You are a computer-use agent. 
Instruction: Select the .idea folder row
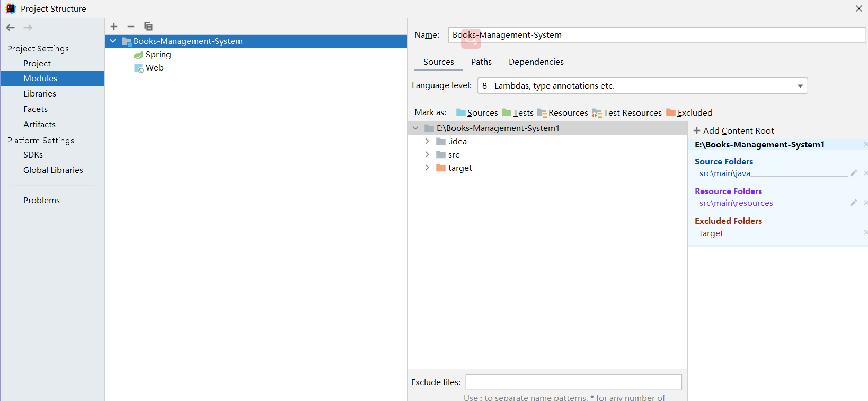click(547, 141)
